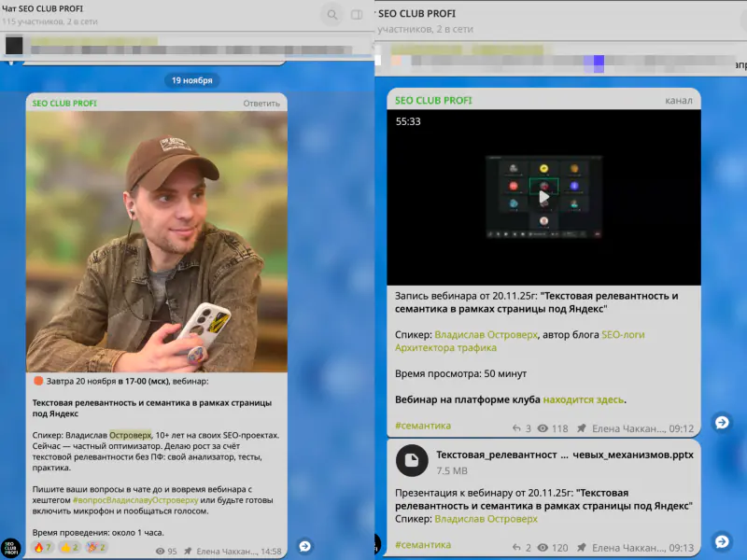Click the highlighted word Островерх in announcement

point(130,435)
